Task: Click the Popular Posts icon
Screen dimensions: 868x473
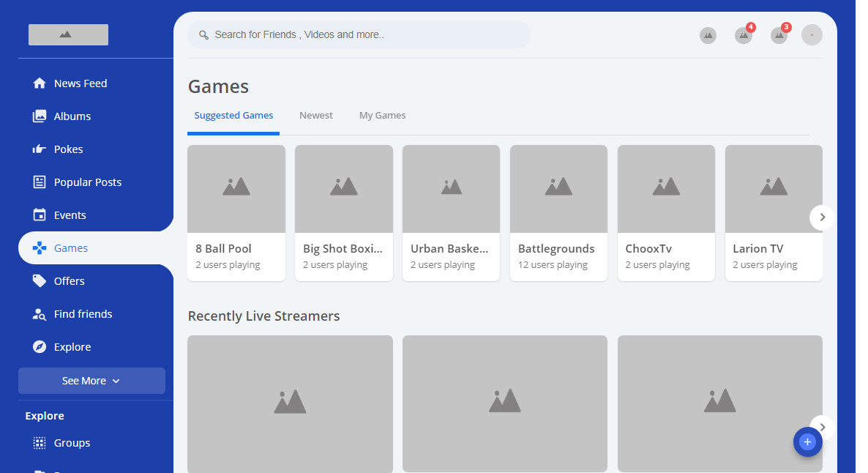Action: click(x=40, y=182)
